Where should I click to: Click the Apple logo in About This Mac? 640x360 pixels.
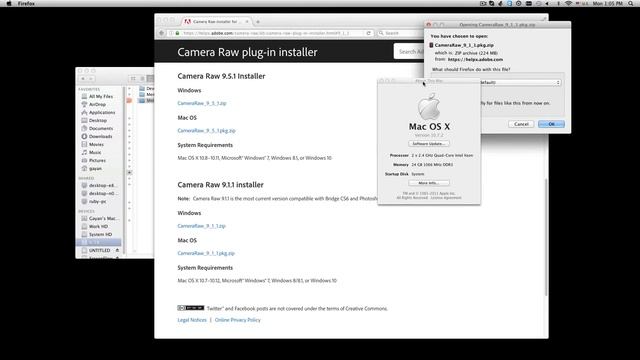[429, 106]
